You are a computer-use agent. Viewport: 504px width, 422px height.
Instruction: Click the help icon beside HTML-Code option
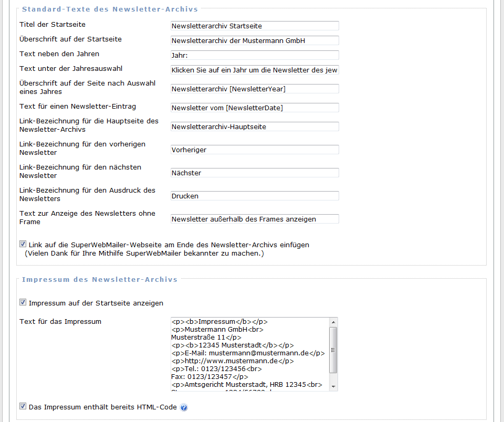[184, 407]
